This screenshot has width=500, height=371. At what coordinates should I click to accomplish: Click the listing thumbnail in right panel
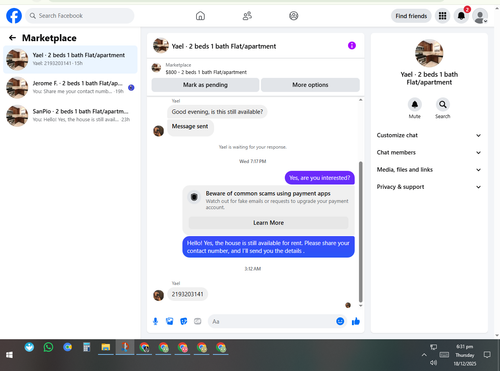pos(429,53)
